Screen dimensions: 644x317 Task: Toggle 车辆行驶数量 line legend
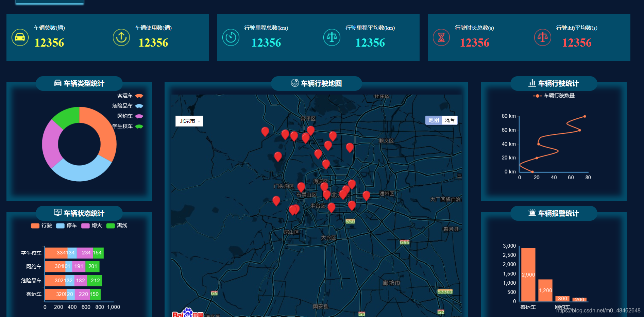554,96
